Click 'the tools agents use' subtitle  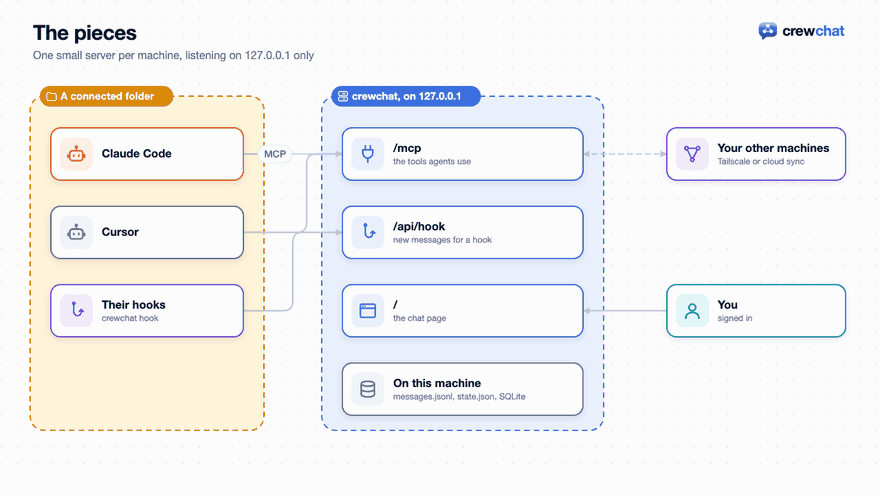coord(432,162)
